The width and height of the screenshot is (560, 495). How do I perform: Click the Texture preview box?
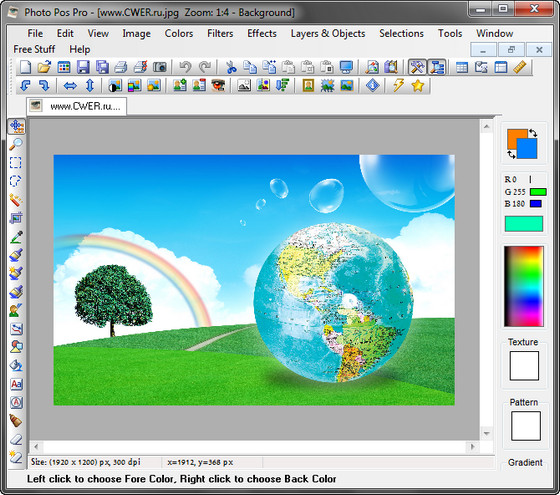pyautogui.click(x=524, y=366)
